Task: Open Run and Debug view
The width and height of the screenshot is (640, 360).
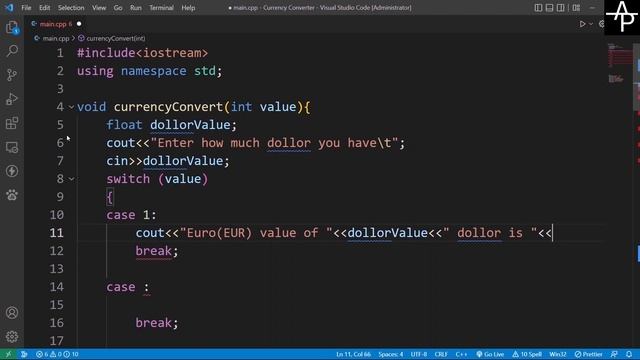Action: (12, 99)
